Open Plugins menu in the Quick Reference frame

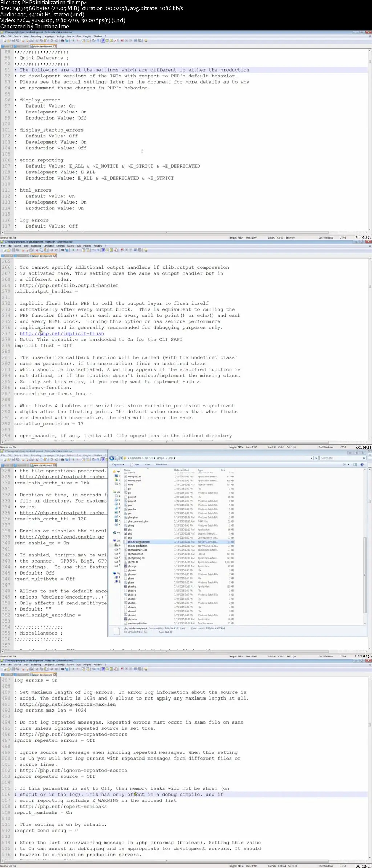point(87,36)
